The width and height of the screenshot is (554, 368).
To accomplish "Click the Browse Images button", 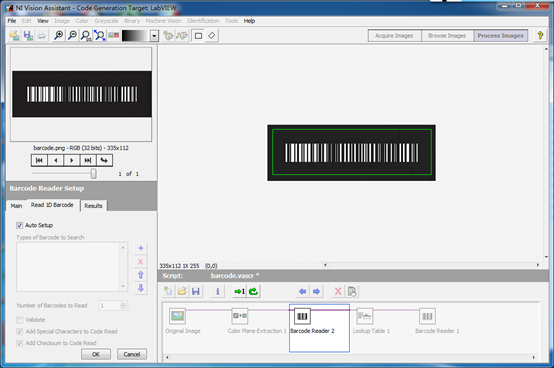I will pos(447,36).
